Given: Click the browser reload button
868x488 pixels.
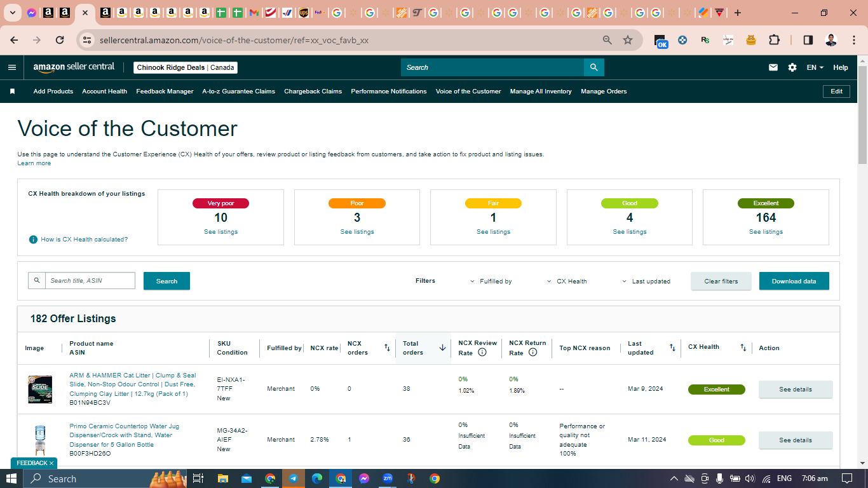Looking at the screenshot, I should [x=60, y=40].
